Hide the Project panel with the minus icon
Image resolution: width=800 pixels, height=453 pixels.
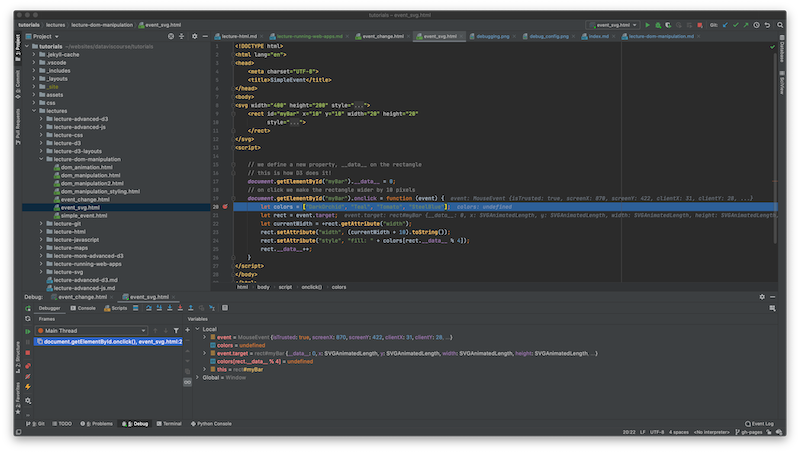tap(205, 36)
